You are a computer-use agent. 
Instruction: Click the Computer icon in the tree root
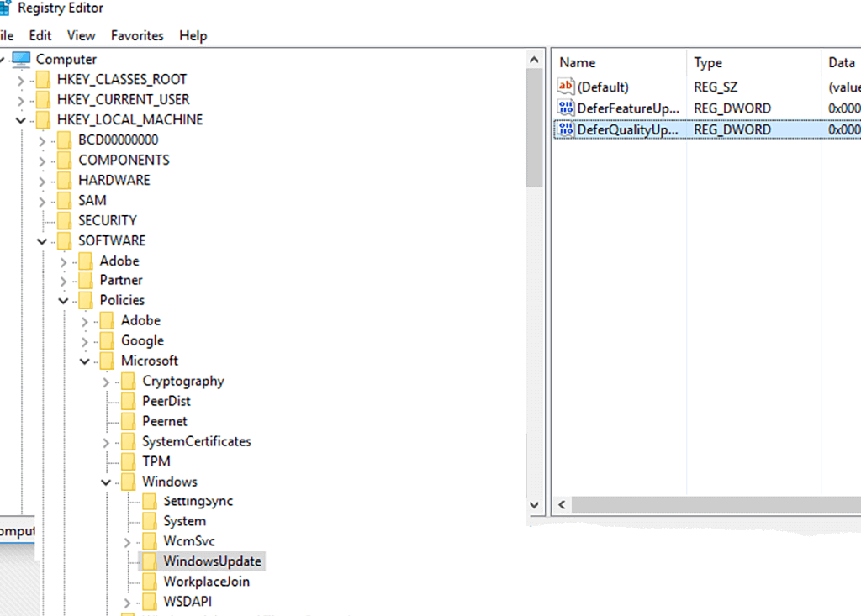[x=21, y=59]
